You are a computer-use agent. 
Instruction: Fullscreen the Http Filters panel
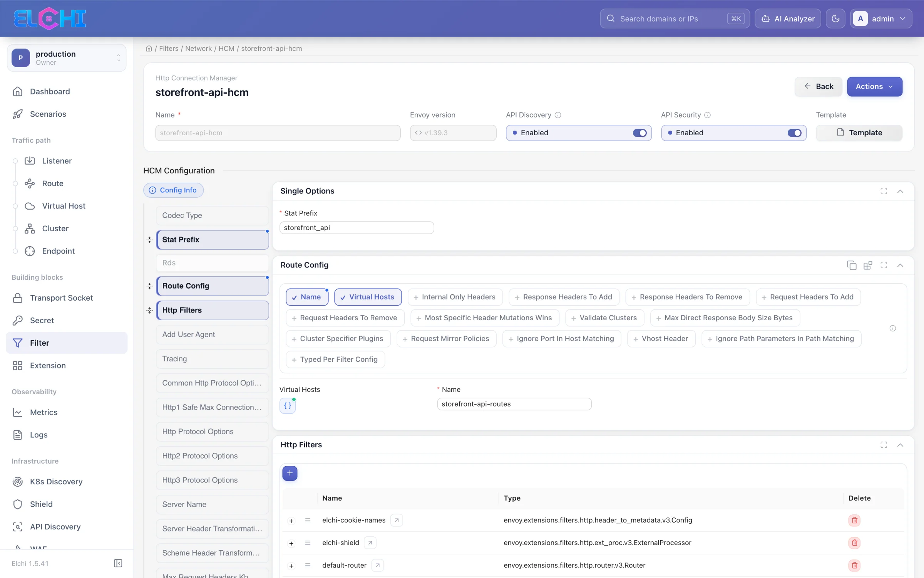(884, 445)
